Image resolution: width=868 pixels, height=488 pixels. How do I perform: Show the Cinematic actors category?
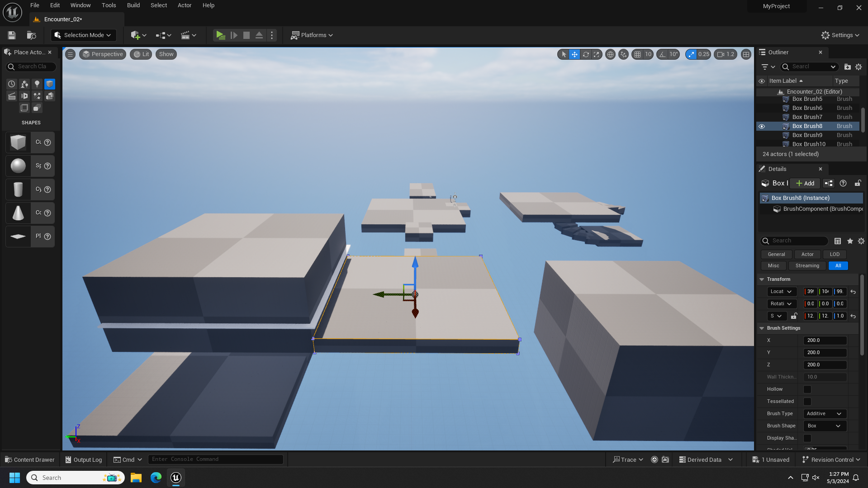[12, 96]
